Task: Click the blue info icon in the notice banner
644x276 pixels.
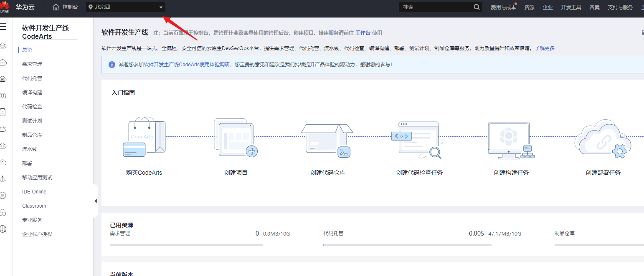Action: 112,65
